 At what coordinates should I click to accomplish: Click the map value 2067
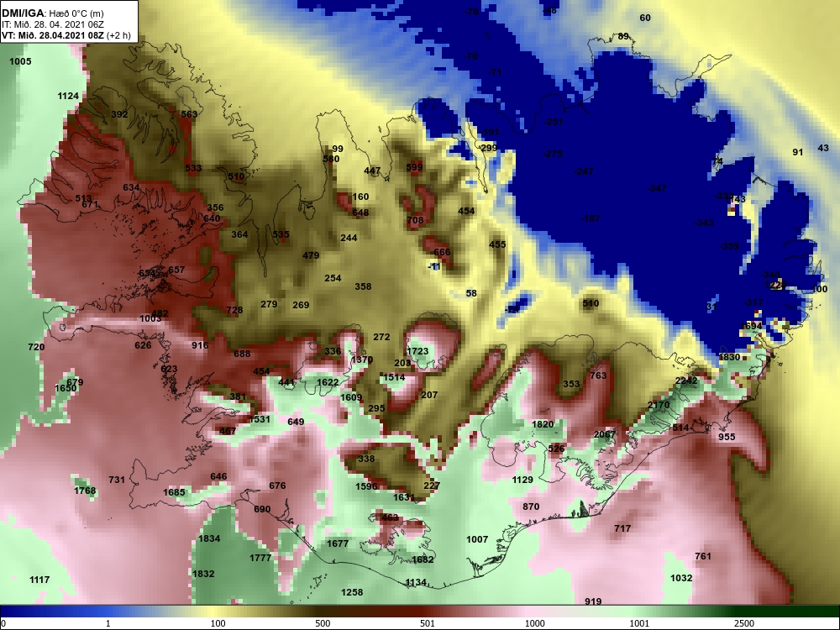(605, 434)
